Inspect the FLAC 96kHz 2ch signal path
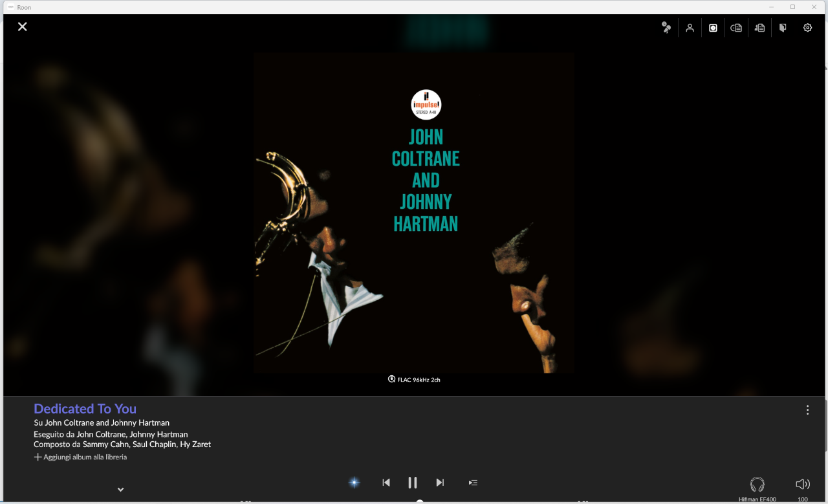Image resolution: width=828 pixels, height=504 pixels. pos(414,380)
